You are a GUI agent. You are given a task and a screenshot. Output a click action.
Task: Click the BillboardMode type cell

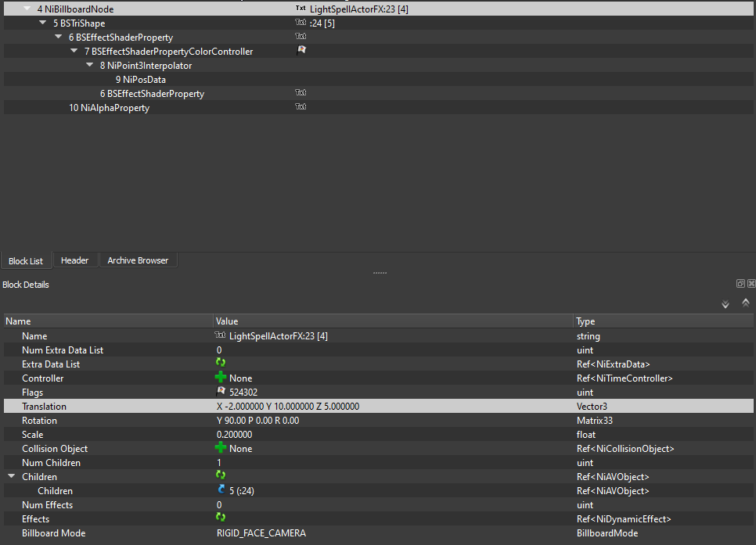click(607, 533)
